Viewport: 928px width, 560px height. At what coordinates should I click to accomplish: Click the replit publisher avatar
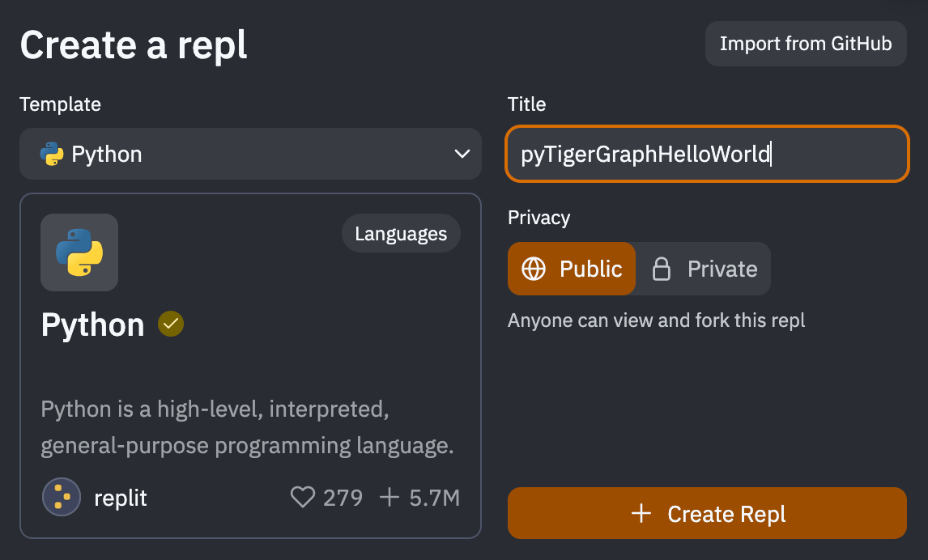[60, 497]
